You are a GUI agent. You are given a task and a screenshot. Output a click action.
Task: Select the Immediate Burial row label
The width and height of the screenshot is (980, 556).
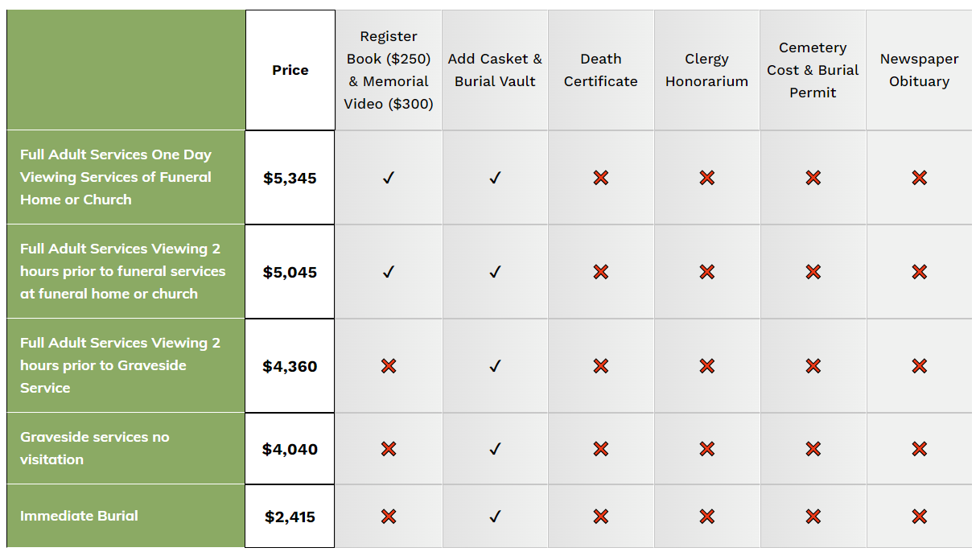[x=79, y=516]
